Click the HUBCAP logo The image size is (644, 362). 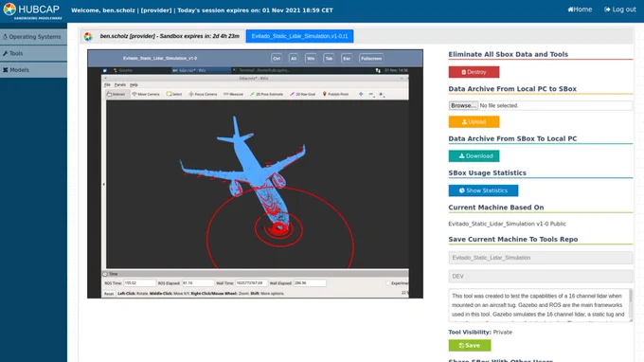click(x=32, y=10)
